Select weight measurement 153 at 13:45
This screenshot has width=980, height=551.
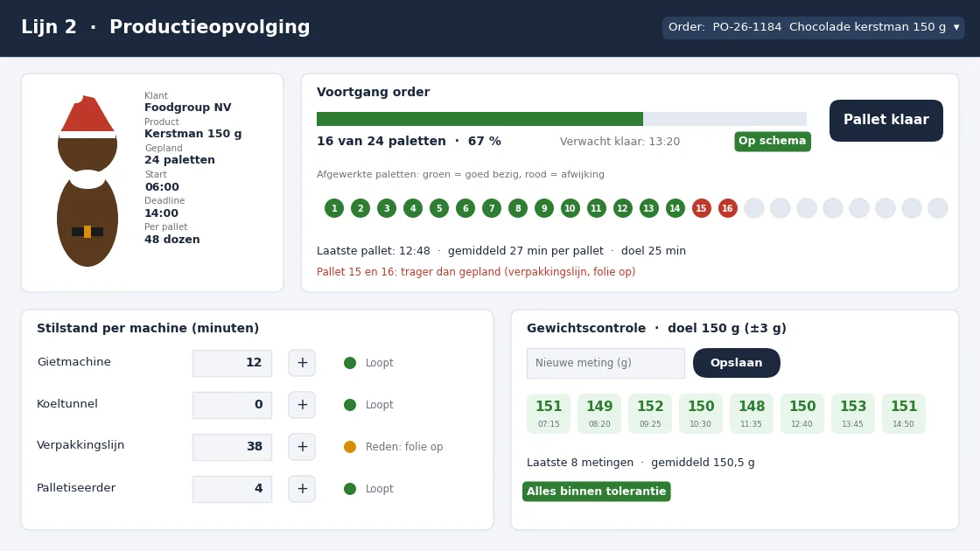pyautogui.click(x=853, y=414)
